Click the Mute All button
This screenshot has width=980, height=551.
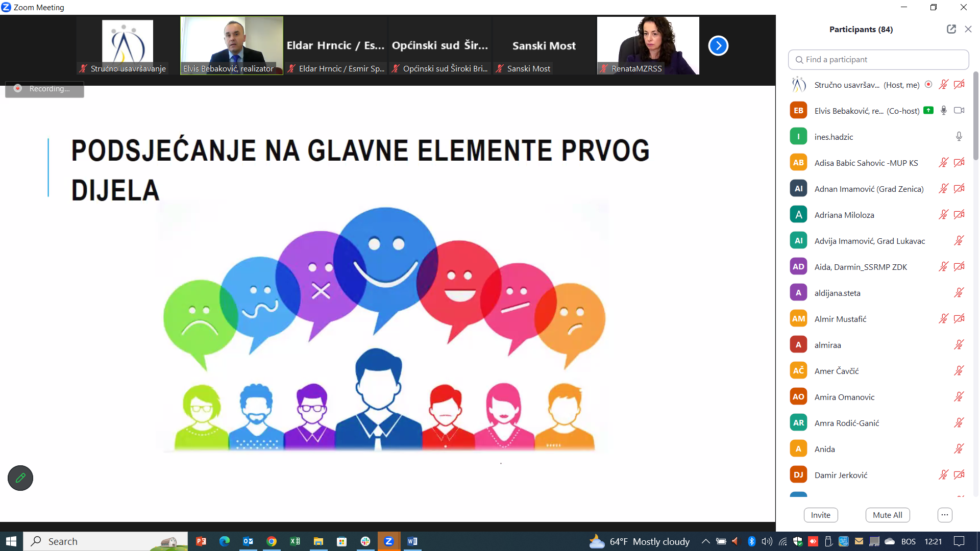(888, 515)
